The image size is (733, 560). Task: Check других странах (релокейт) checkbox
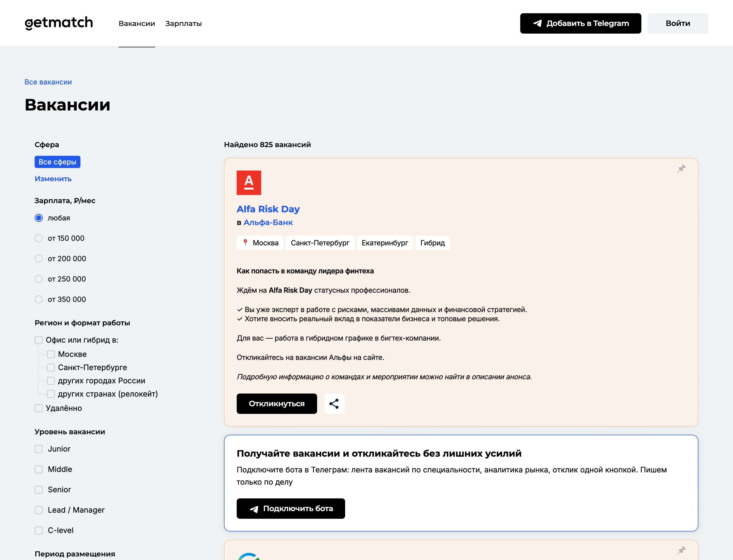coord(51,394)
